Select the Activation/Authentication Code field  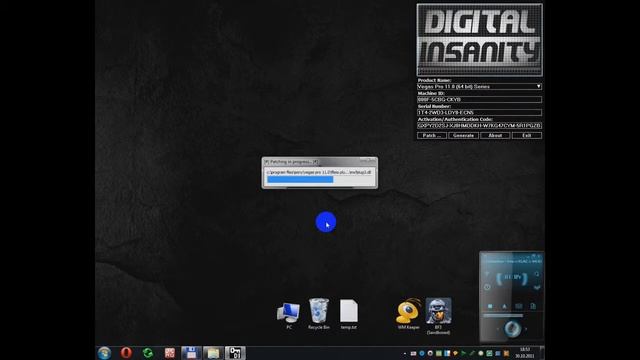click(479, 125)
